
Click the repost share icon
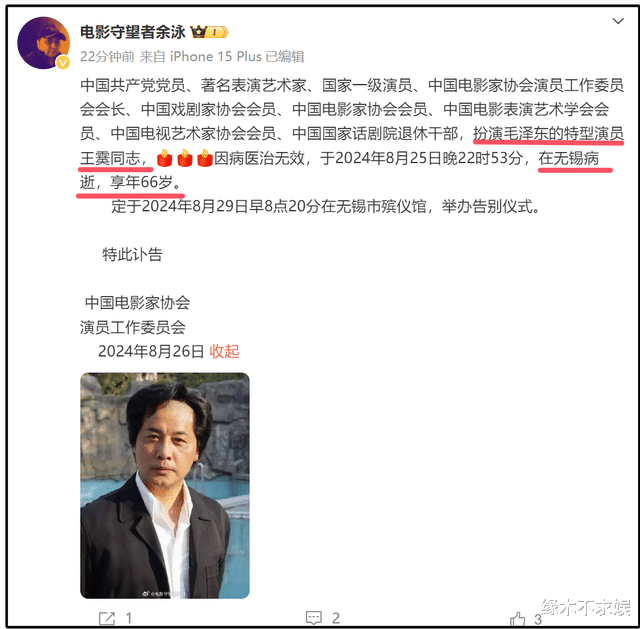click(x=107, y=618)
